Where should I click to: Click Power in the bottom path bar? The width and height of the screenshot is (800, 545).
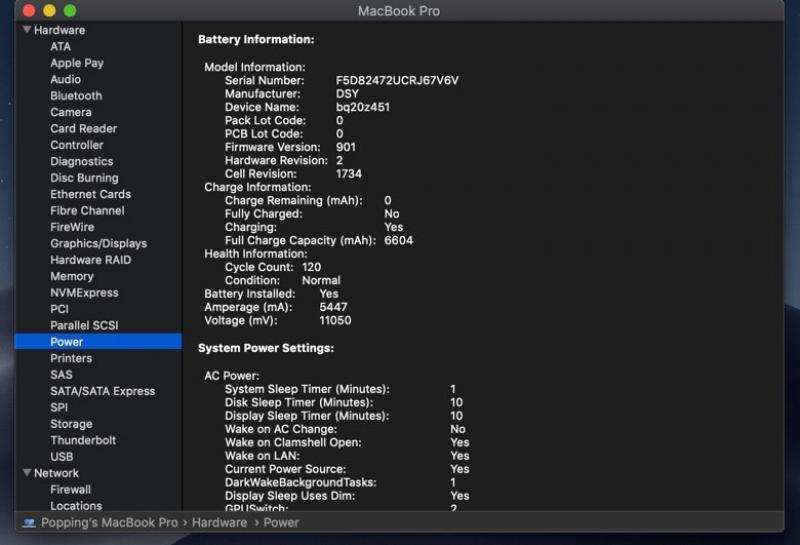[281, 523]
